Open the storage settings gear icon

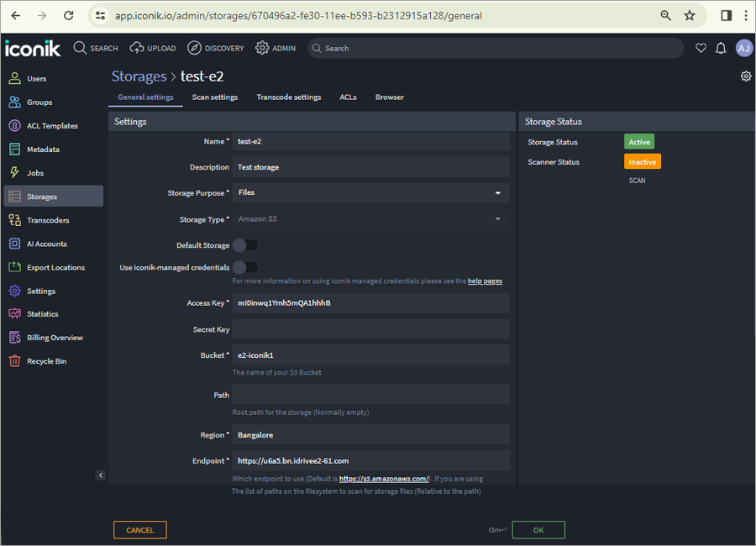coord(746,76)
